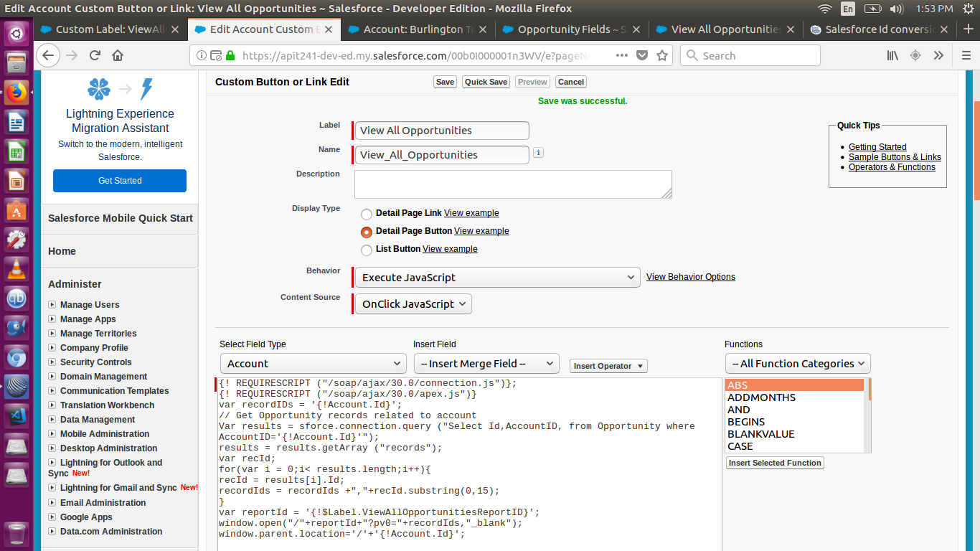The image size is (980, 551).
Task: Click the Save button
Action: (445, 82)
